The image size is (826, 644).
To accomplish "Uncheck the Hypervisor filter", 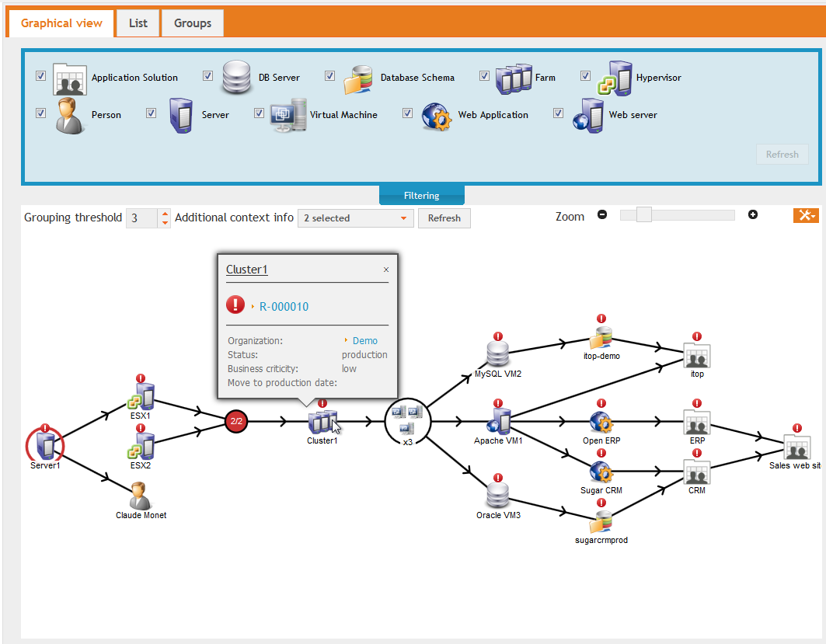I will (x=585, y=75).
